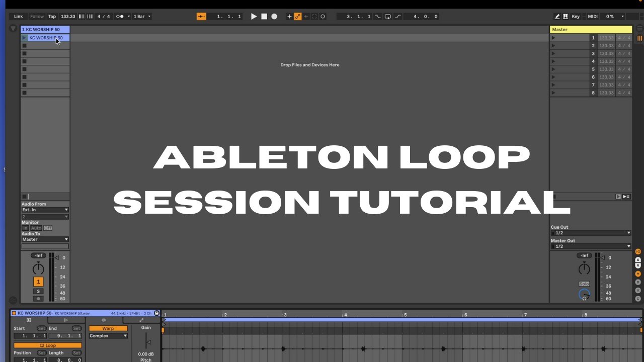The height and width of the screenshot is (362, 644).
Task: Toggle the Metronome button
Action: coord(120,17)
